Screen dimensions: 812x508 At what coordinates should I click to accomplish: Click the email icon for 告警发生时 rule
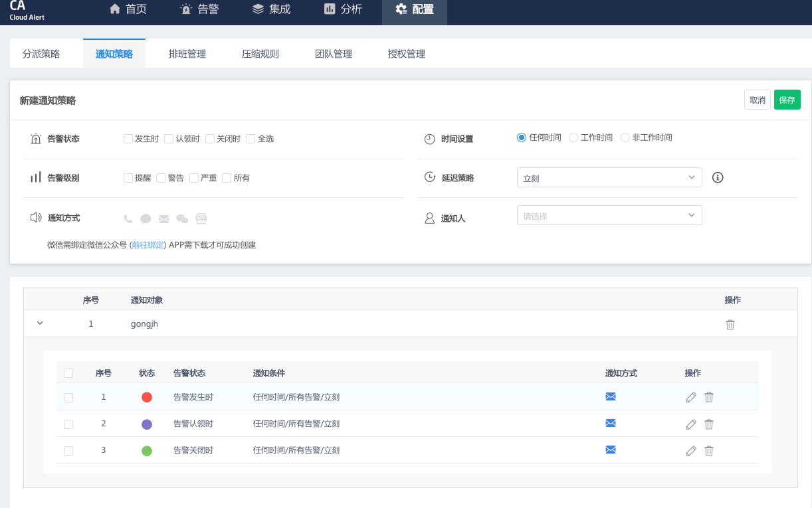[610, 396]
